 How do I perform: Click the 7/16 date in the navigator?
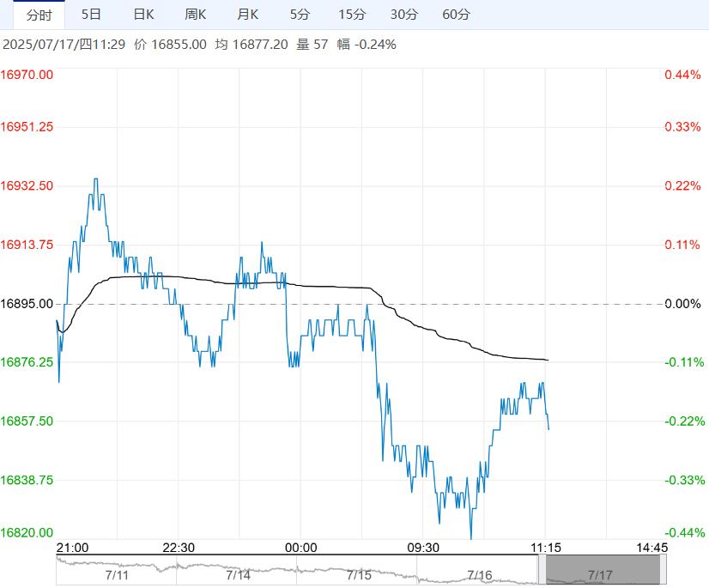479,574
